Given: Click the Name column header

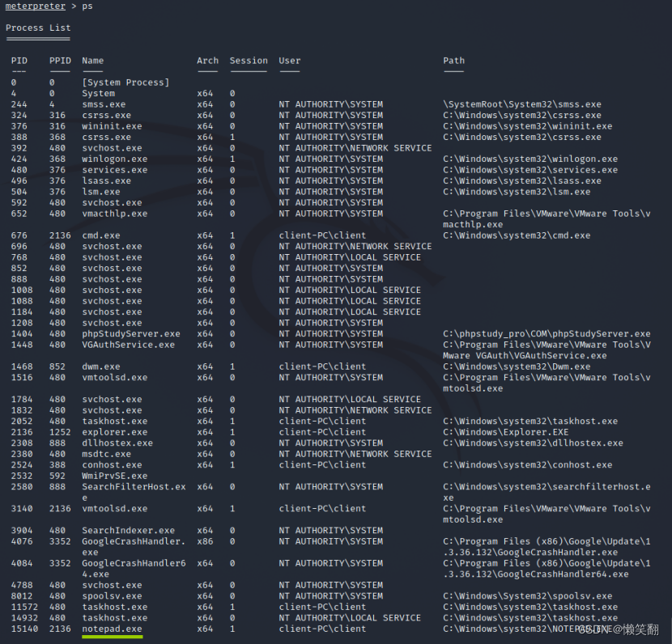Looking at the screenshot, I should click(92, 60).
